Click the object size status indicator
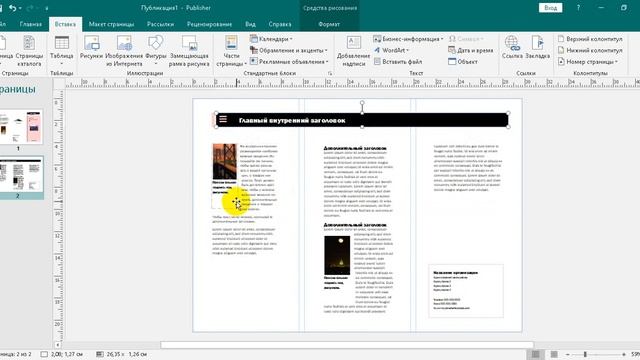Image resolution: width=640 pixels, height=360 pixels. pyautogui.click(x=121, y=354)
